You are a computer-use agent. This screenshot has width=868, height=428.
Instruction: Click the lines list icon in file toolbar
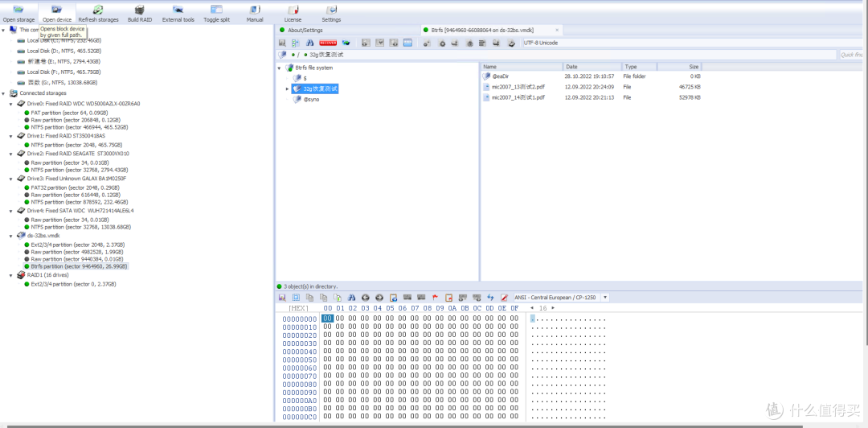tap(482, 43)
